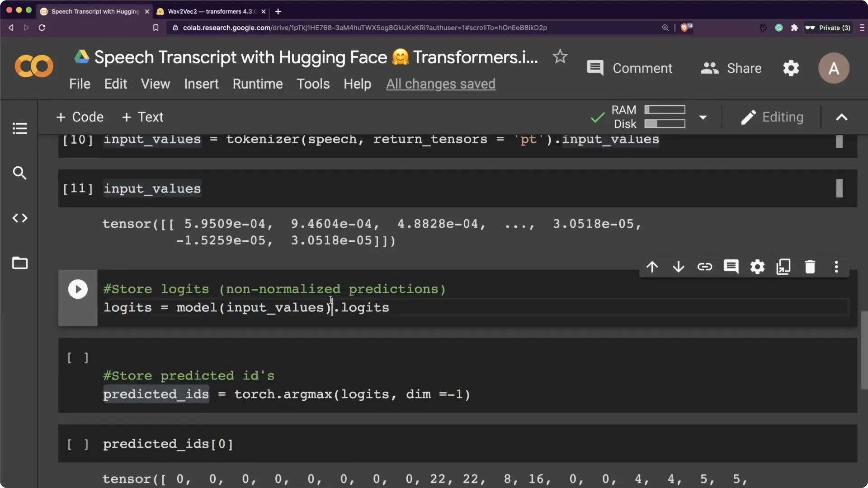Move the logits cell down
This screenshot has height=488, width=868.
679,267
